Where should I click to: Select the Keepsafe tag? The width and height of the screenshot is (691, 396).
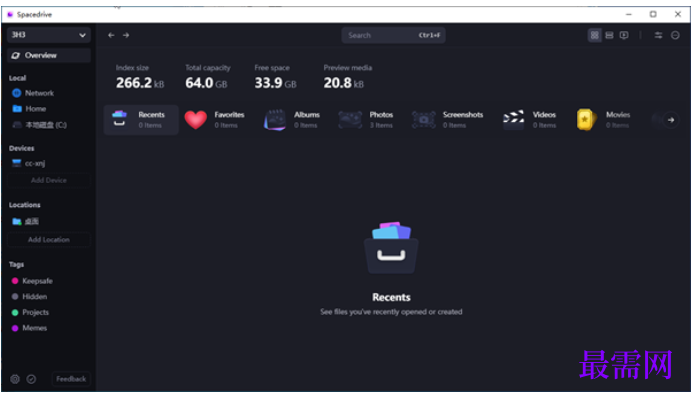tap(32, 281)
